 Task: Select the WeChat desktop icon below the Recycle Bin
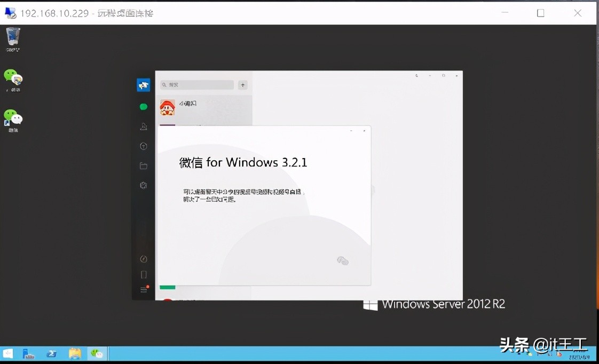[x=13, y=80]
